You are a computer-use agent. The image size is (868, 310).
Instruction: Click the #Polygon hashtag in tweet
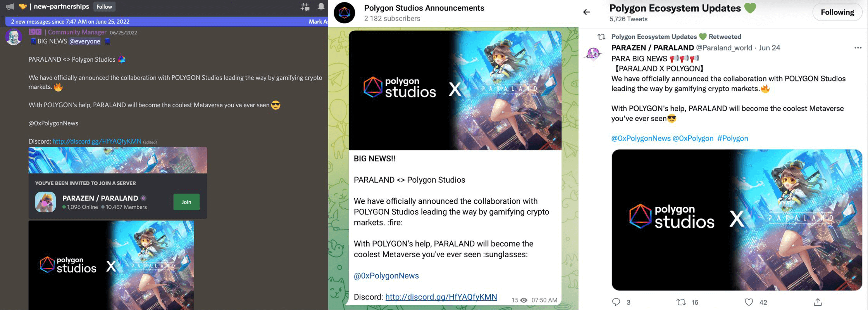tap(732, 138)
